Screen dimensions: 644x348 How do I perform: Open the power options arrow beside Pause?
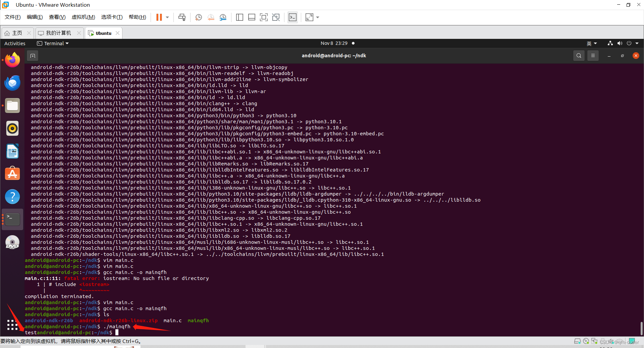167,17
